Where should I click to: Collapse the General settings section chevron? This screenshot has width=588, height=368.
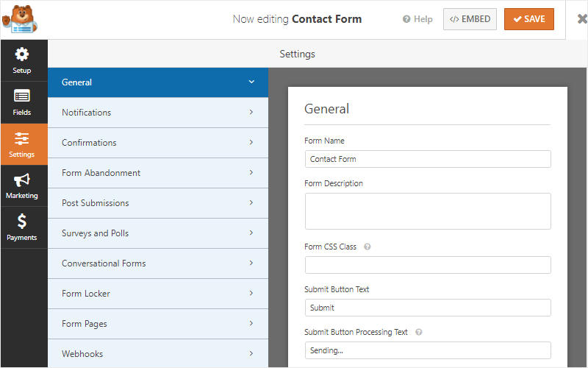[x=251, y=82]
